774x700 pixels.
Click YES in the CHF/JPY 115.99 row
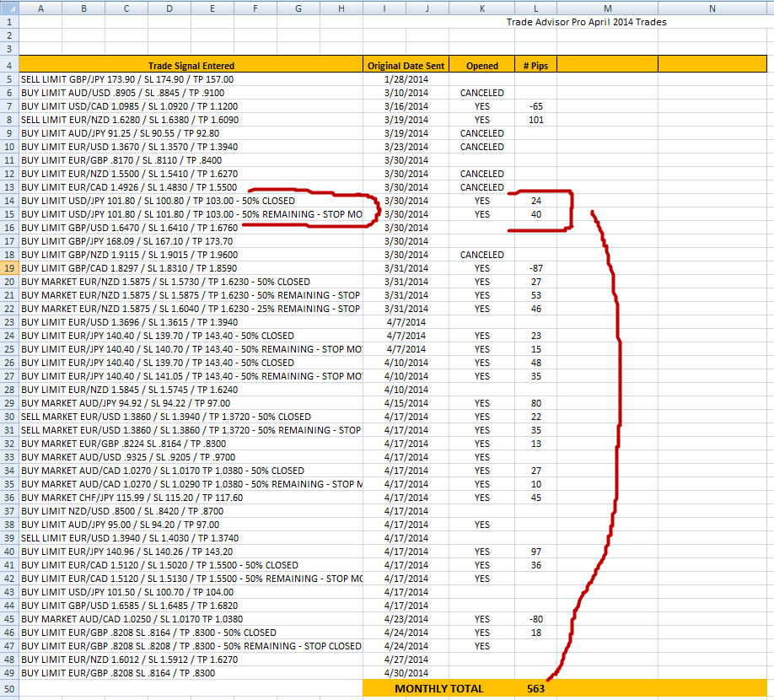481,498
